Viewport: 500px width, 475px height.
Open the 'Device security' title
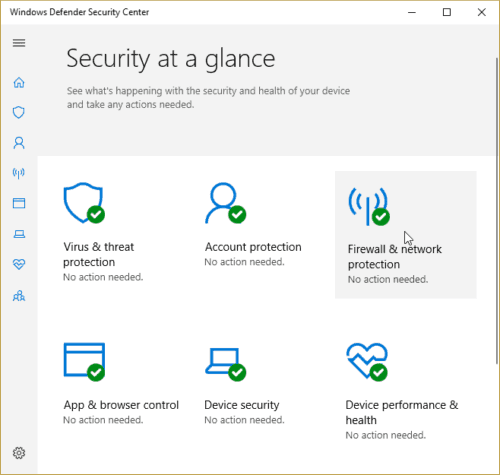point(242,405)
